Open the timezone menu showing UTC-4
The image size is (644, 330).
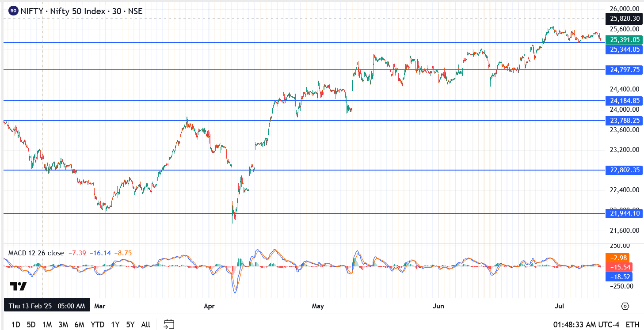(x=586, y=325)
